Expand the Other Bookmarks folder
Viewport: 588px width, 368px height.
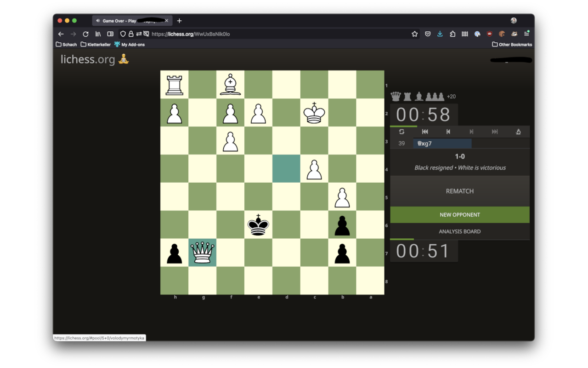(512, 45)
